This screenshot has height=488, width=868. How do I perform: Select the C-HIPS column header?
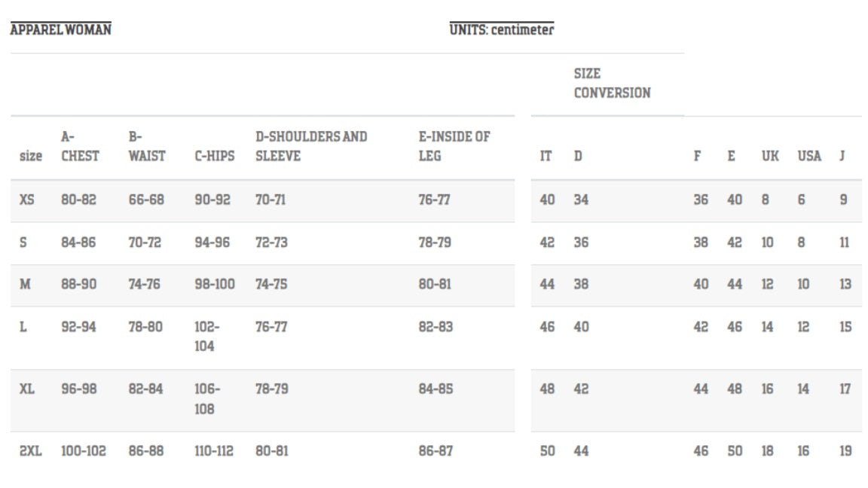[x=214, y=157]
